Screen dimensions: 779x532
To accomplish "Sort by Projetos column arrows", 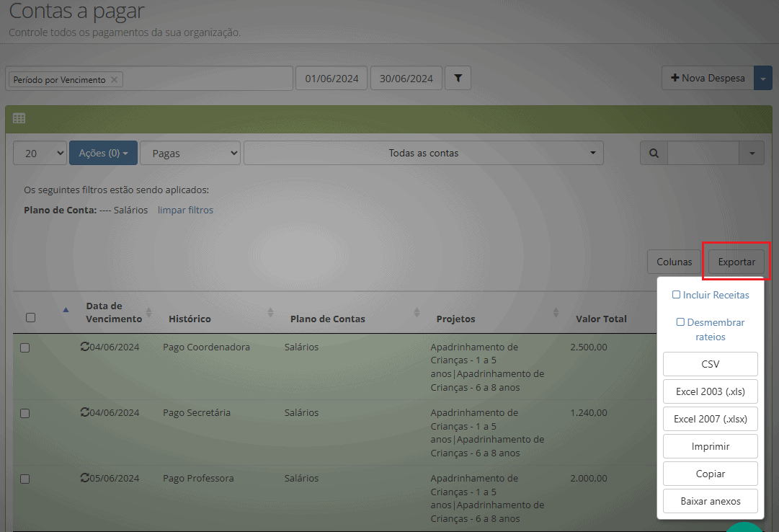I will [x=556, y=312].
